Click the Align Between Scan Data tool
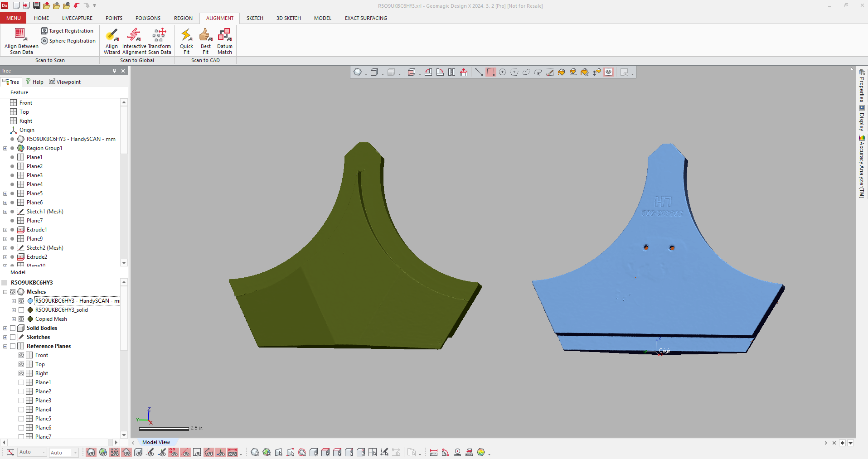This screenshot has height=459, width=868. tap(21, 41)
